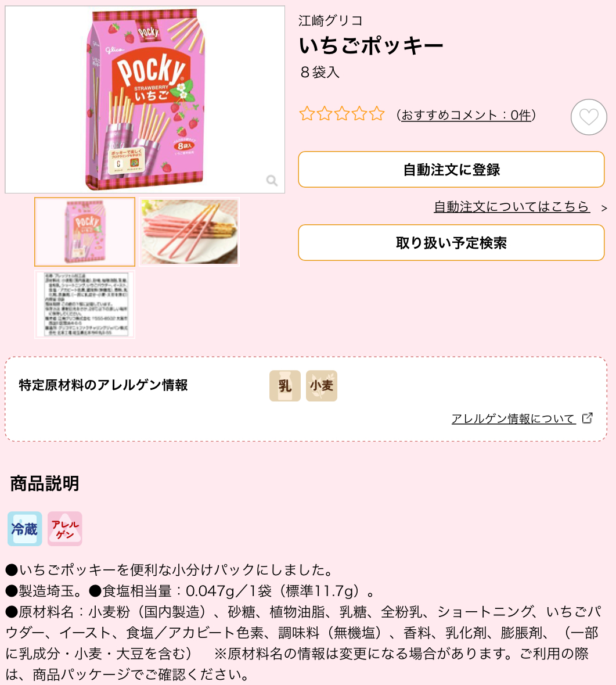The height and width of the screenshot is (685, 616).
Task: Click the アレルゲン pink badge icon
Action: click(x=64, y=529)
